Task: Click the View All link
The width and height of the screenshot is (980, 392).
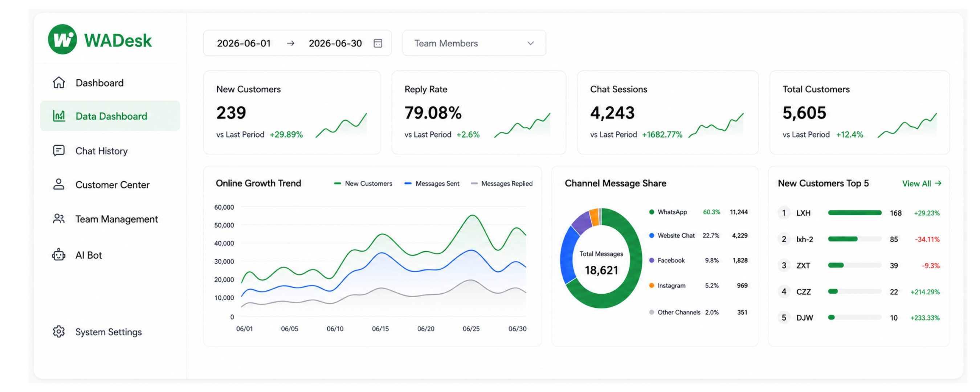Action: [922, 183]
